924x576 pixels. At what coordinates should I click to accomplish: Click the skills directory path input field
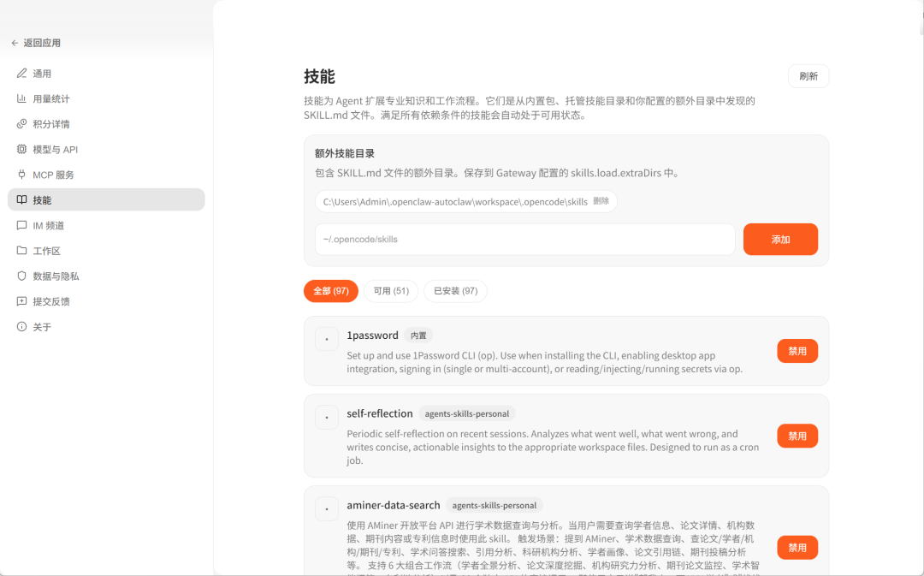(524, 240)
